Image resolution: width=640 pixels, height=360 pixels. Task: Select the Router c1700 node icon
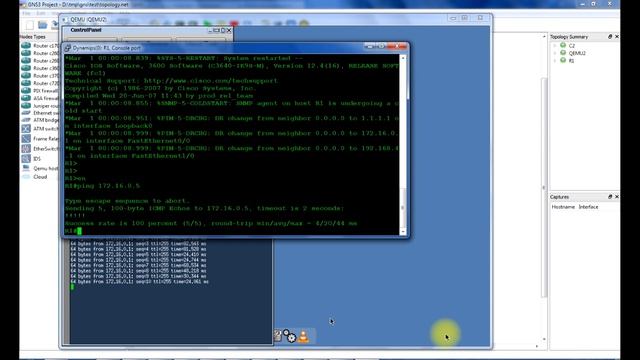26,46
